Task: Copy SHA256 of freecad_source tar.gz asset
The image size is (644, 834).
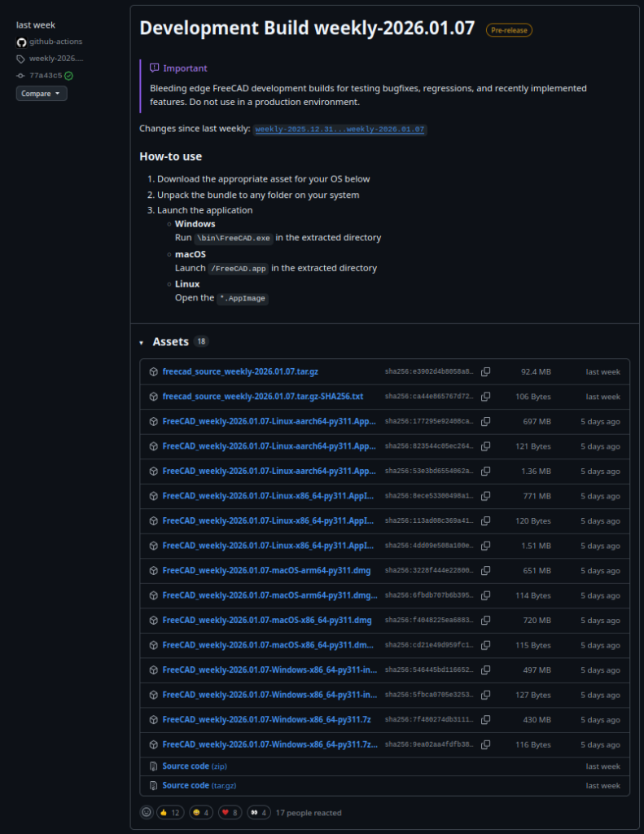Action: coord(485,371)
